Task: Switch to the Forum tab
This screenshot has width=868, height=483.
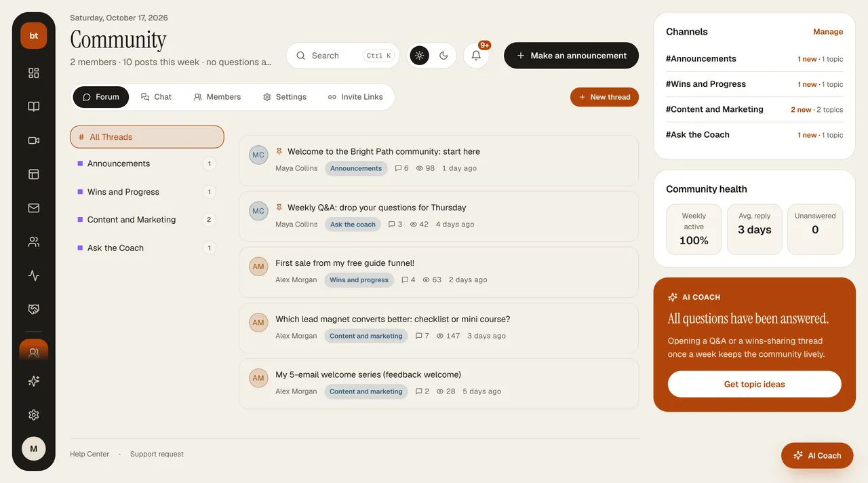Action: 100,97
